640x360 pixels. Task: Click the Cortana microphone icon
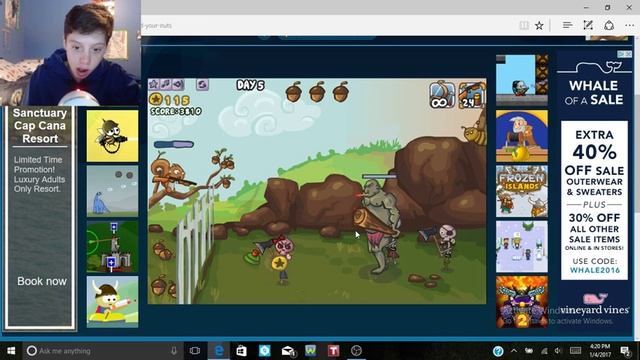(174, 351)
